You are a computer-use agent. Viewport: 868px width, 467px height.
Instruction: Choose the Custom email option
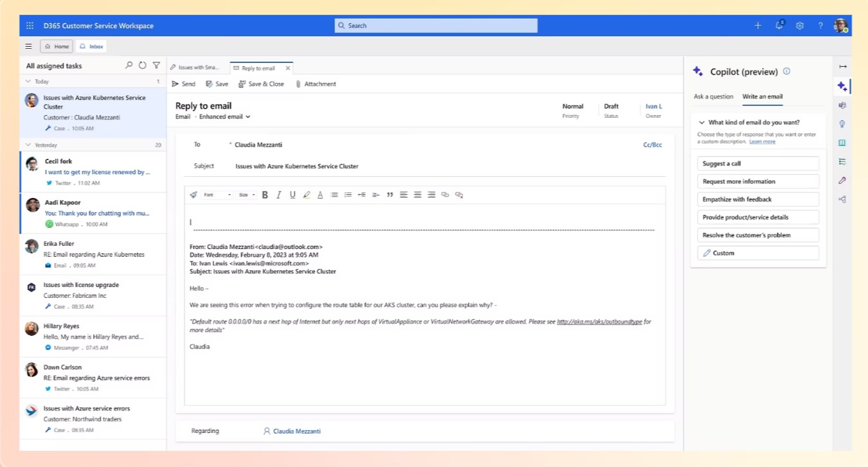click(x=758, y=253)
